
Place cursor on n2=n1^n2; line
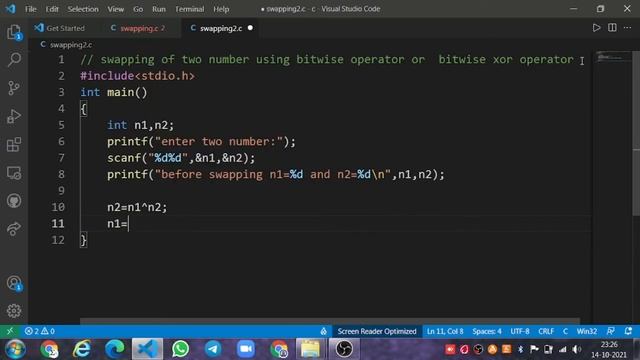click(x=137, y=207)
